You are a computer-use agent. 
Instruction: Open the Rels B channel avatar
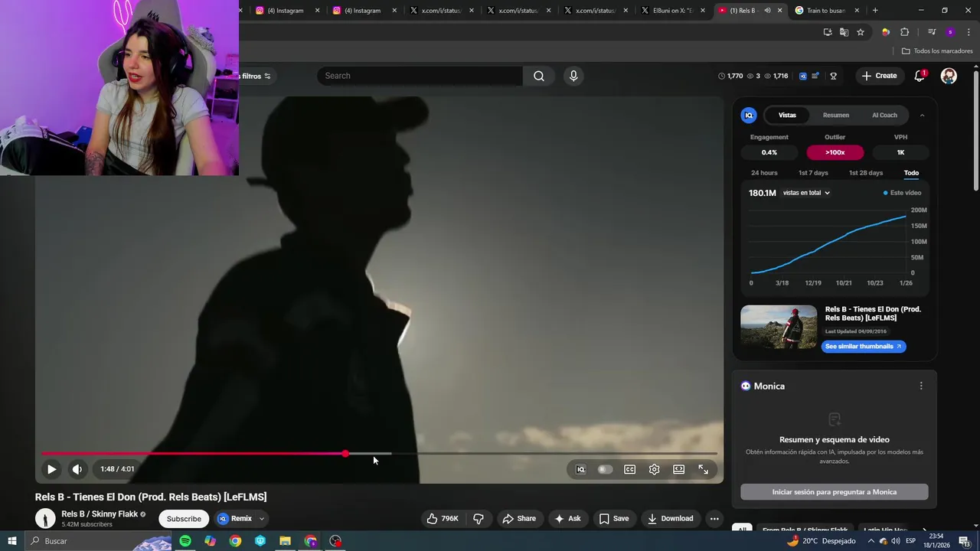45,518
